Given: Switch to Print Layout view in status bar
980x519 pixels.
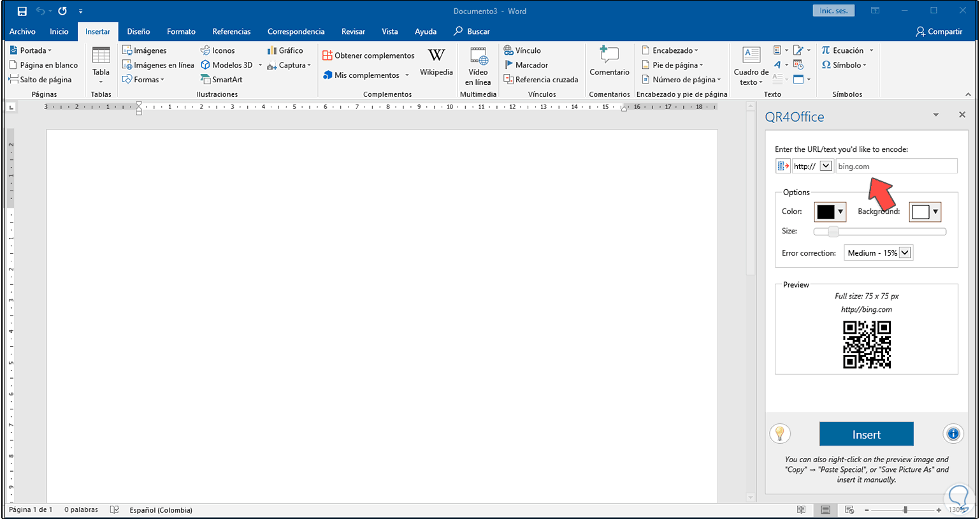Looking at the screenshot, I should (825, 510).
